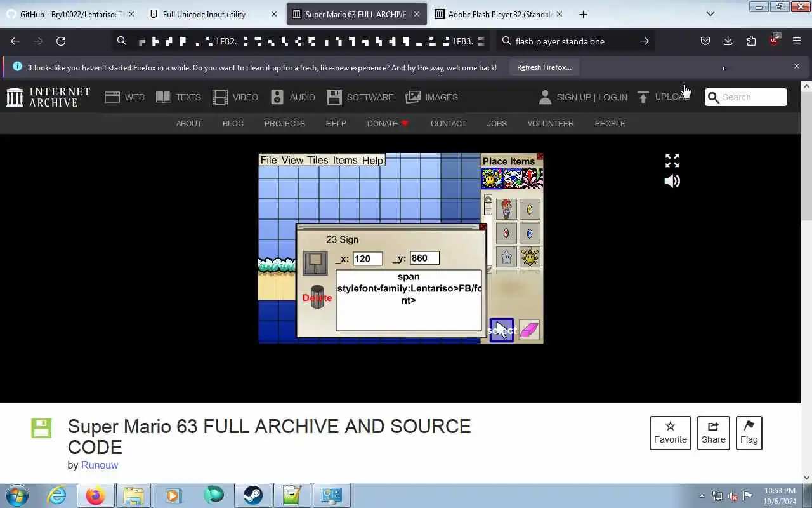This screenshot has width=812, height=508.
Task: Share this archive item
Action: (713, 433)
